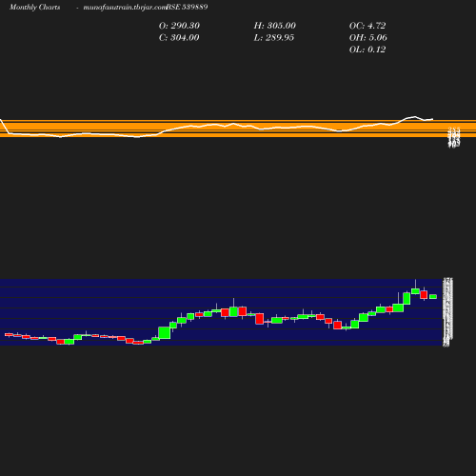Select the open price "O: 290.30"
476x476 pixels.
pyautogui.click(x=179, y=26)
